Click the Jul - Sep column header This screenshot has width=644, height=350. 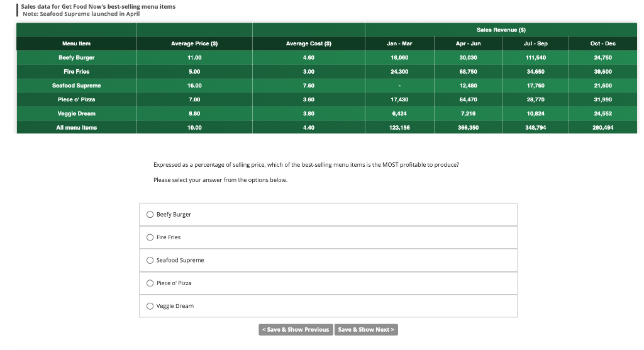coord(535,43)
